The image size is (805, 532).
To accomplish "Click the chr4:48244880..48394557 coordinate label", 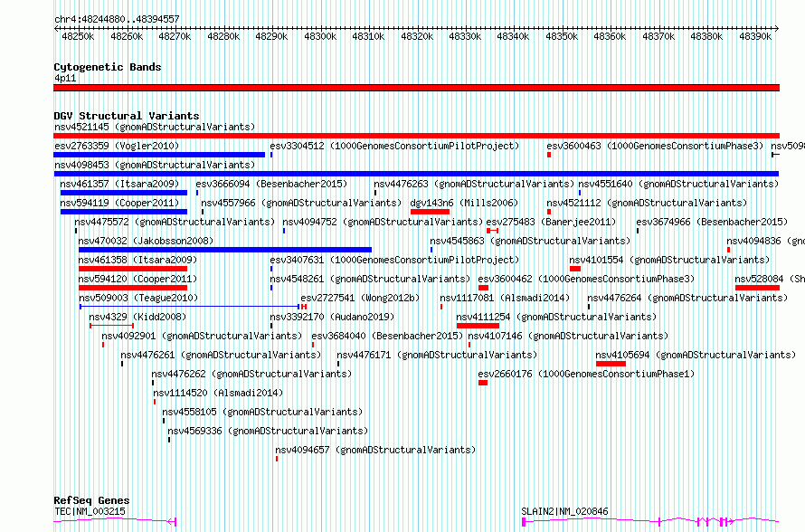I will click(117, 20).
